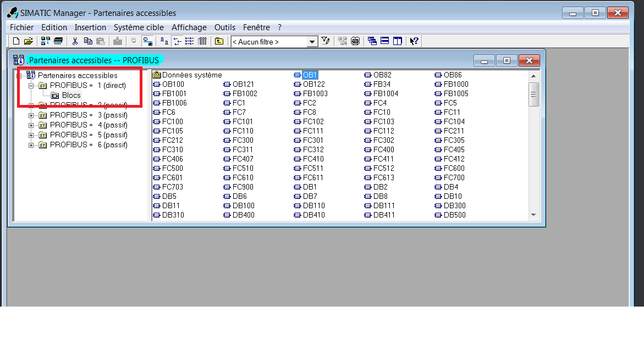644x356 pixels.
Task: Open the 'Aucun filtre' filter dropdown
Action: click(x=312, y=42)
